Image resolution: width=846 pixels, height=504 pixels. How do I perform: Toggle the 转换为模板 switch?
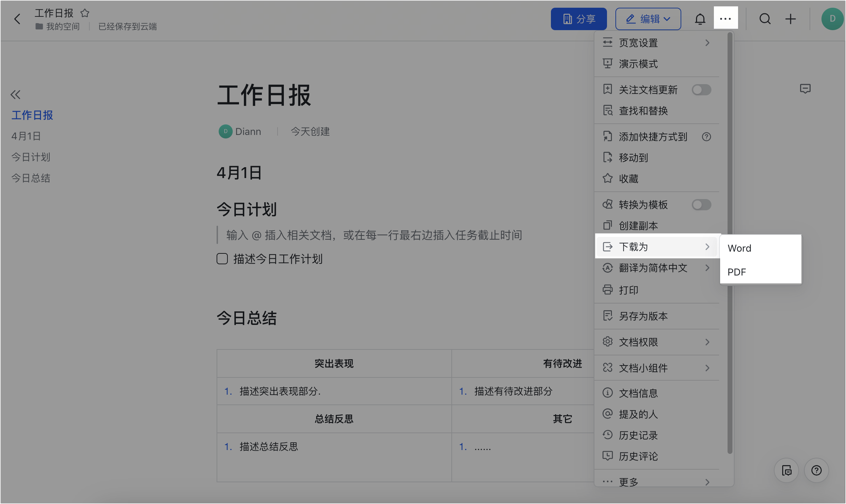click(701, 205)
